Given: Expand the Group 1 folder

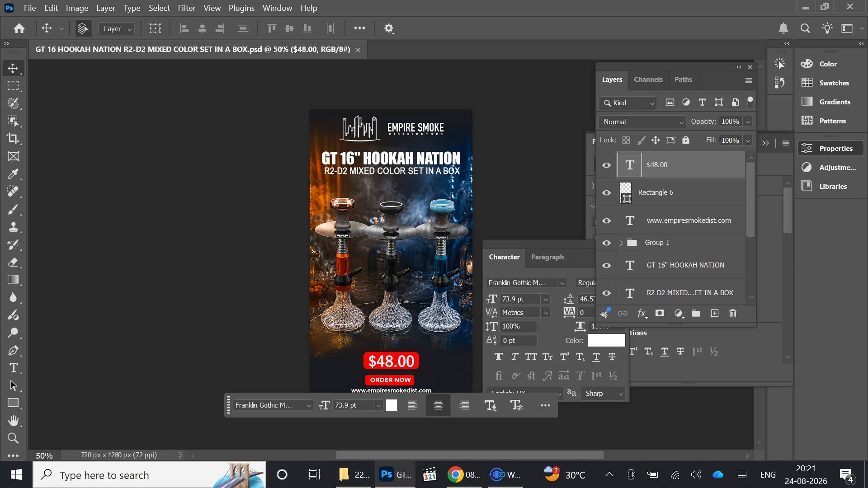Looking at the screenshot, I should click(x=621, y=243).
